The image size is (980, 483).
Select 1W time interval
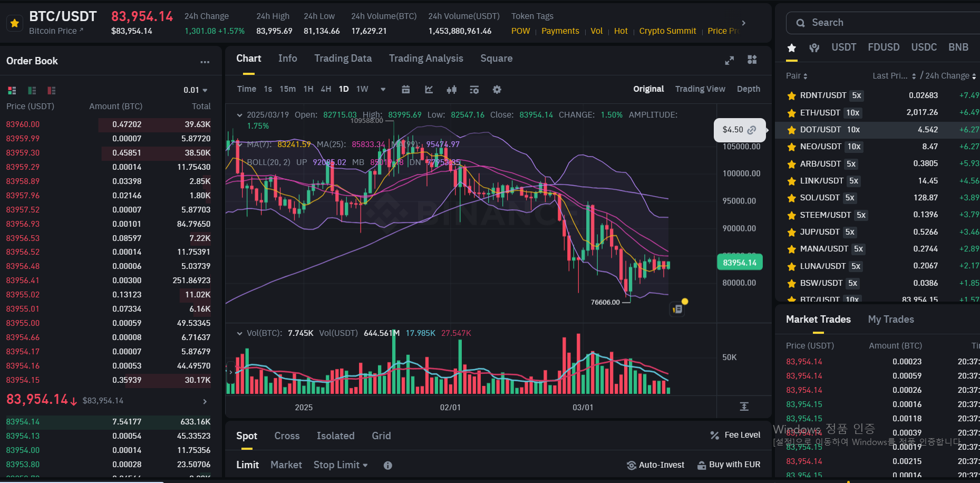[362, 89]
